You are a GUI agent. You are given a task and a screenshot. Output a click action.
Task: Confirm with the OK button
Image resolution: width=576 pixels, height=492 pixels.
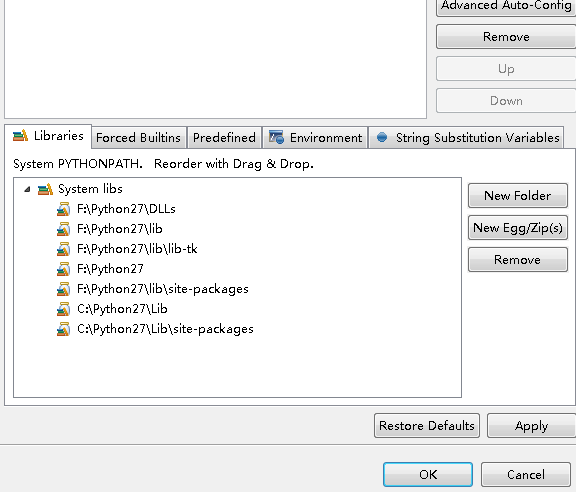pos(428,474)
